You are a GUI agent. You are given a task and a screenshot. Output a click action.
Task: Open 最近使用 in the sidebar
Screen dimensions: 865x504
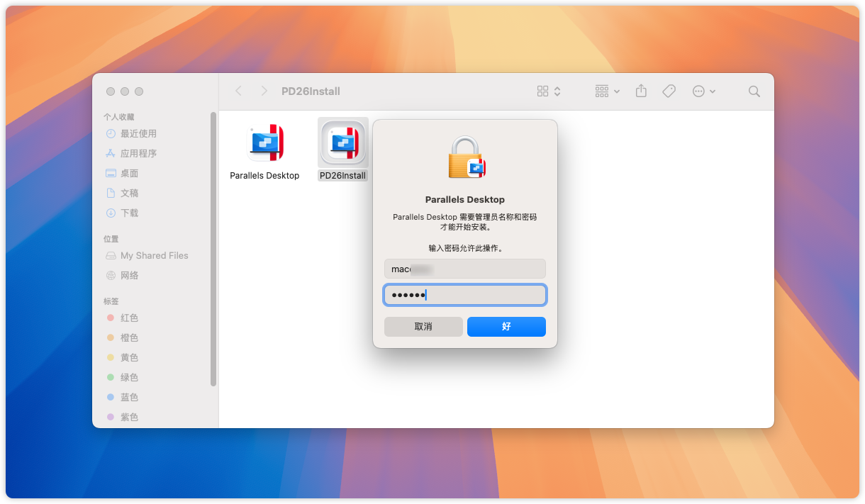[138, 133]
